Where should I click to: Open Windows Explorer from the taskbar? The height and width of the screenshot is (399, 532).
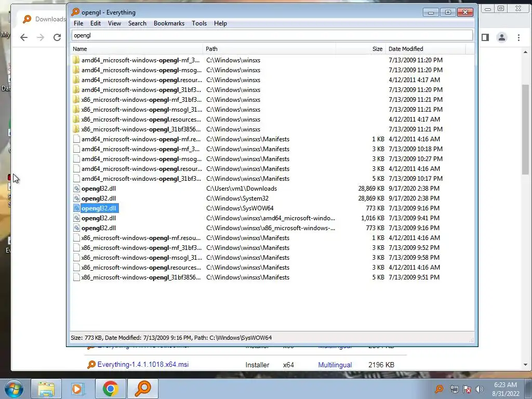46,389
